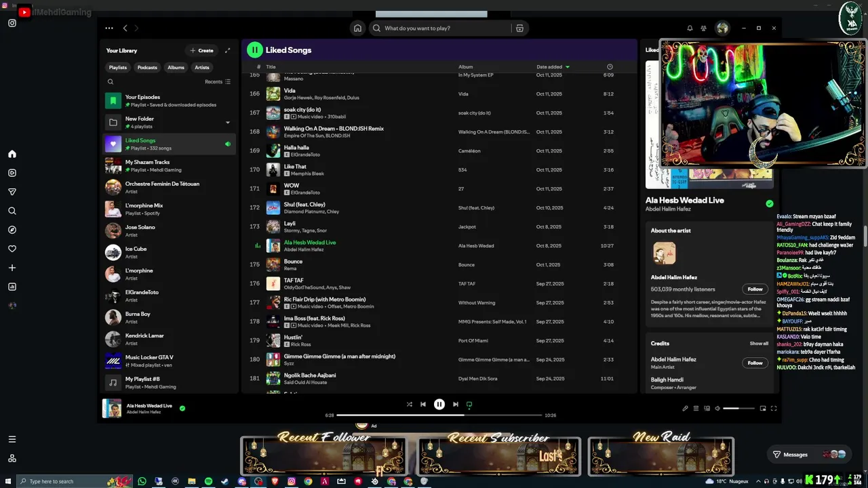The image size is (868, 488).
Task: Expand credits with Show all
Action: 759,344
